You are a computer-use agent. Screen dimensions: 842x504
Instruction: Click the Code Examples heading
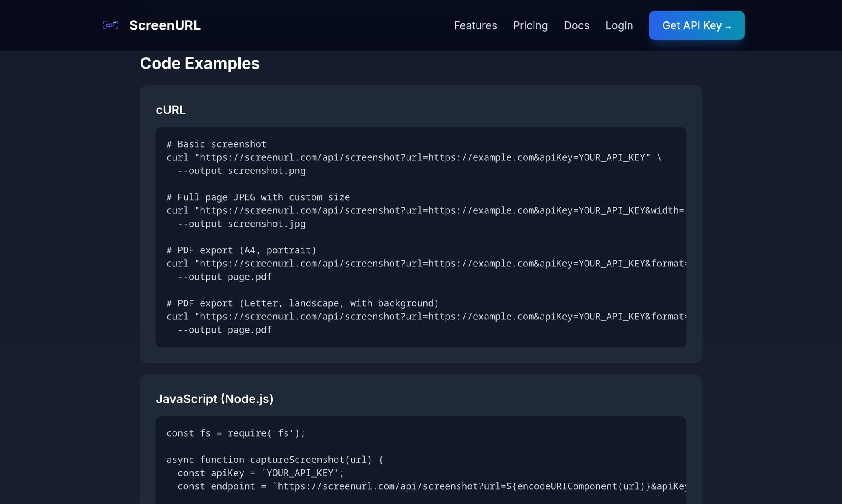tap(200, 63)
